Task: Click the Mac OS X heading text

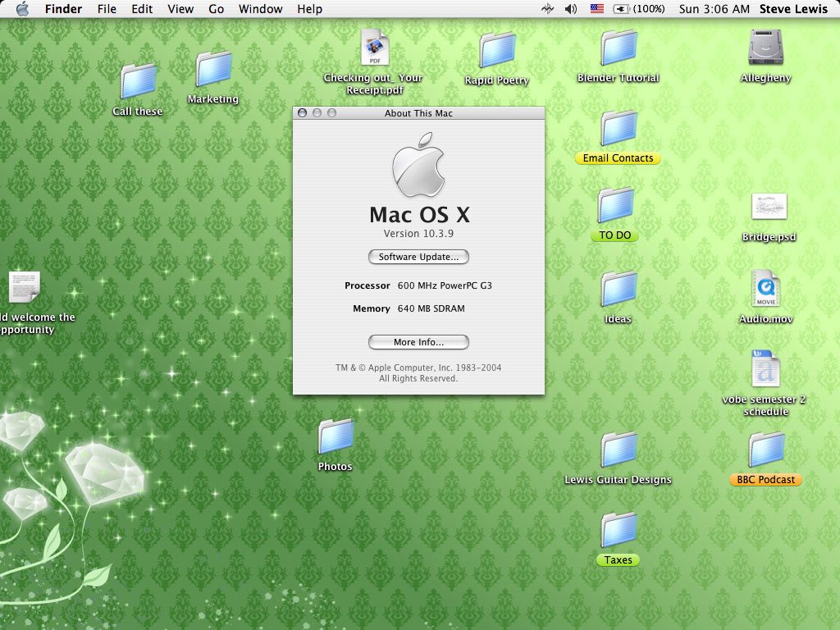Action: click(419, 215)
